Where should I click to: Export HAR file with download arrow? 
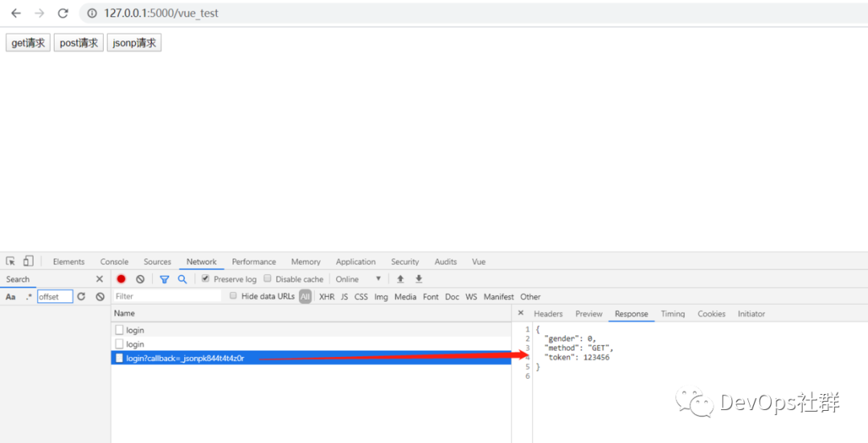419,279
